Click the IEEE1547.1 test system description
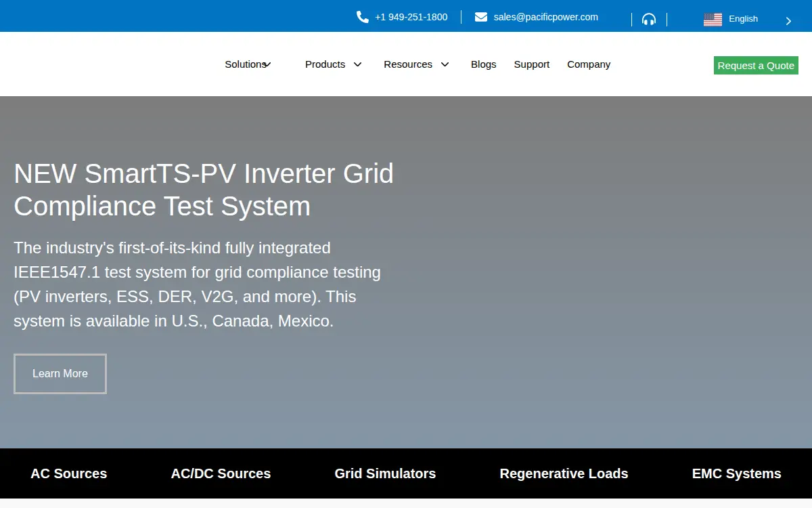The image size is (812, 508). (x=198, y=284)
